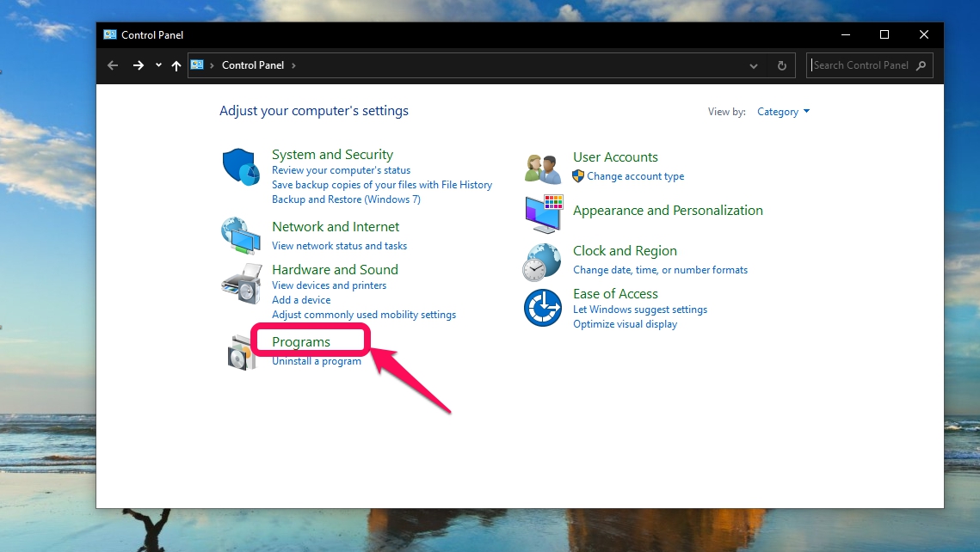Open System and Security category
The image size is (980, 552).
coord(332,154)
